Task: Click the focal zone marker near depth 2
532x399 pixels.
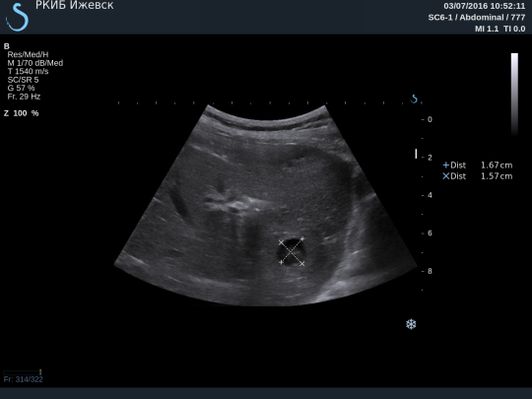Action: [x=416, y=154]
